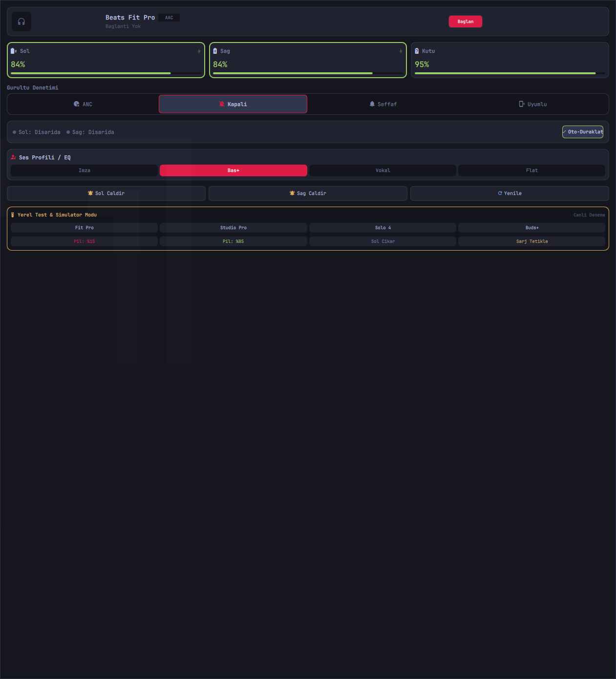Click the Canli Deneme label
The image size is (616, 679).
coord(589,215)
